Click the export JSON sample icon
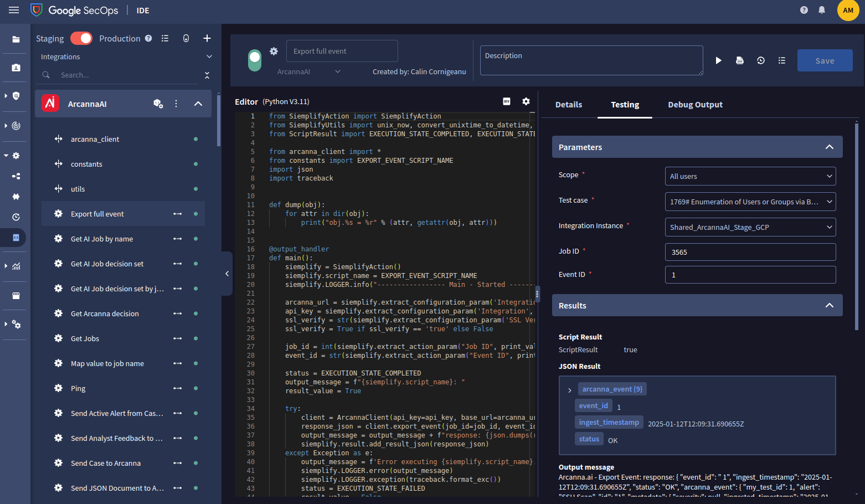865x504 pixels. tap(739, 60)
